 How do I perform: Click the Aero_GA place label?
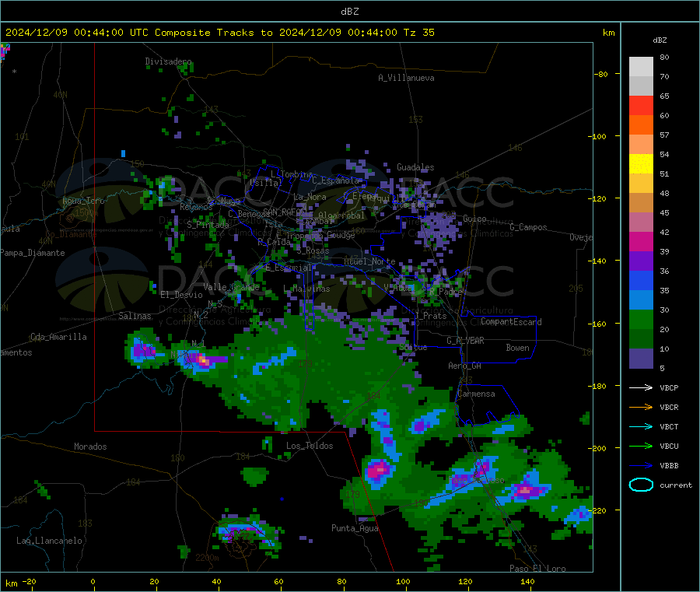[465, 366]
